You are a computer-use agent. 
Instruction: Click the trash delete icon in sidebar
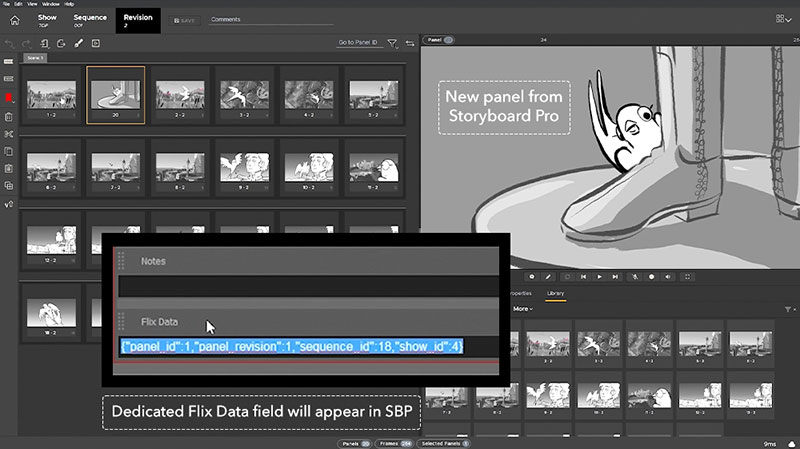(x=9, y=117)
